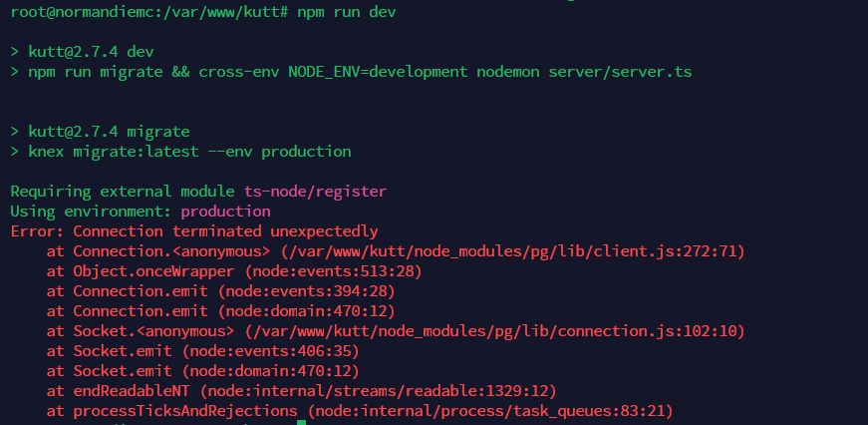Screen dimensions: 868x425
Task: Click the 'pg/lib/client.js:272:71' stack line
Action: coord(396,251)
